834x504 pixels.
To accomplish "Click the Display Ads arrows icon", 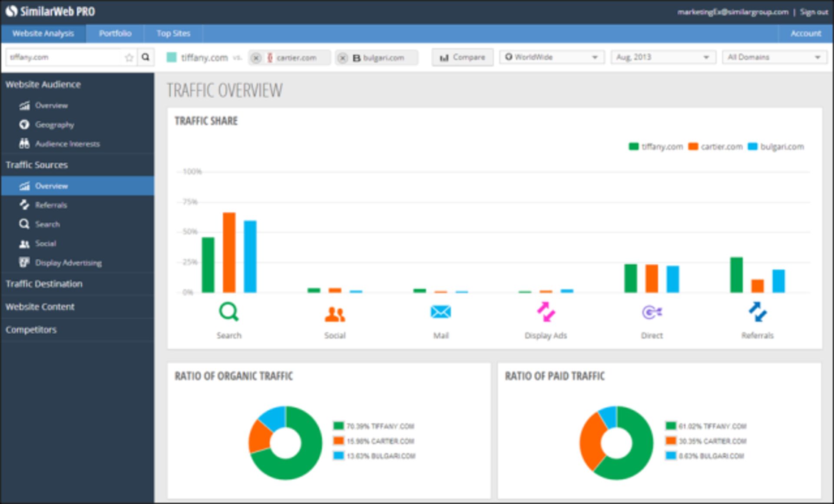I will tap(546, 312).
